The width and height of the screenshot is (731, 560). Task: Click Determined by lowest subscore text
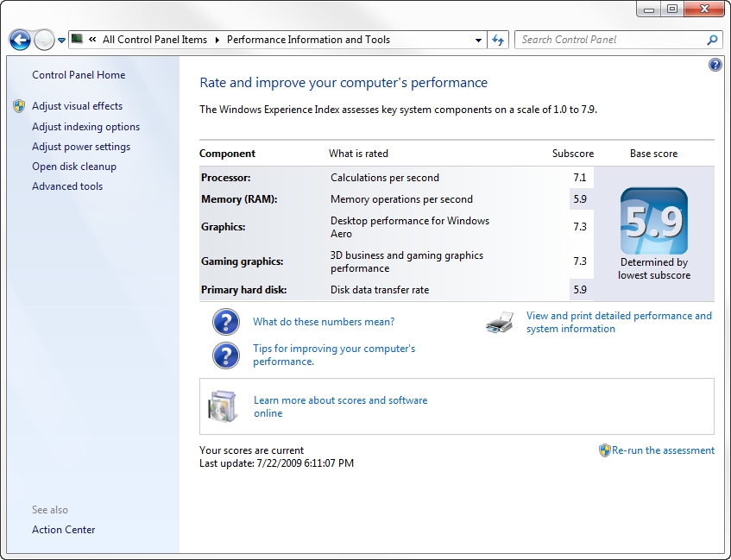click(654, 269)
